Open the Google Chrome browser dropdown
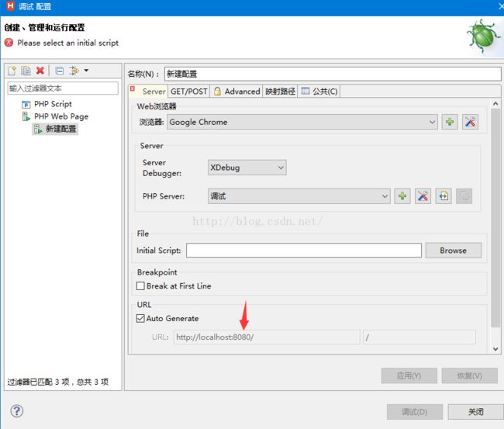Viewport: 504px width, 429px height. click(x=302, y=123)
